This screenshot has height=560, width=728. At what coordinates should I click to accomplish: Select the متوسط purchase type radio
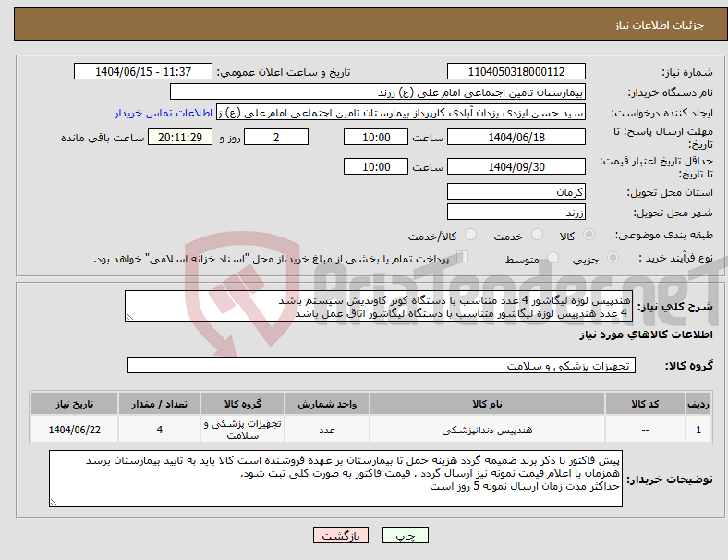(x=552, y=257)
